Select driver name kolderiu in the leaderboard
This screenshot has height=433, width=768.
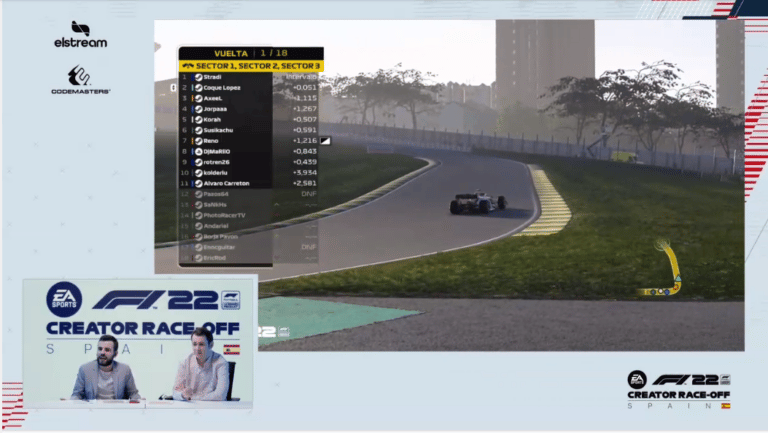point(216,173)
